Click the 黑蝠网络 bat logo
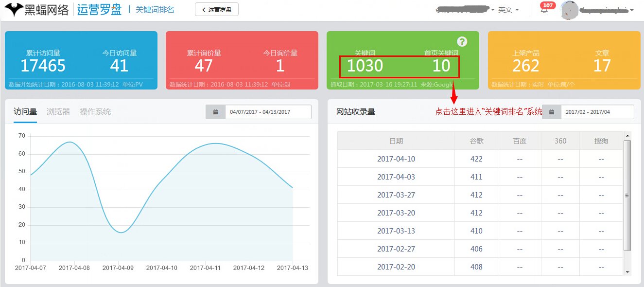 15,9
